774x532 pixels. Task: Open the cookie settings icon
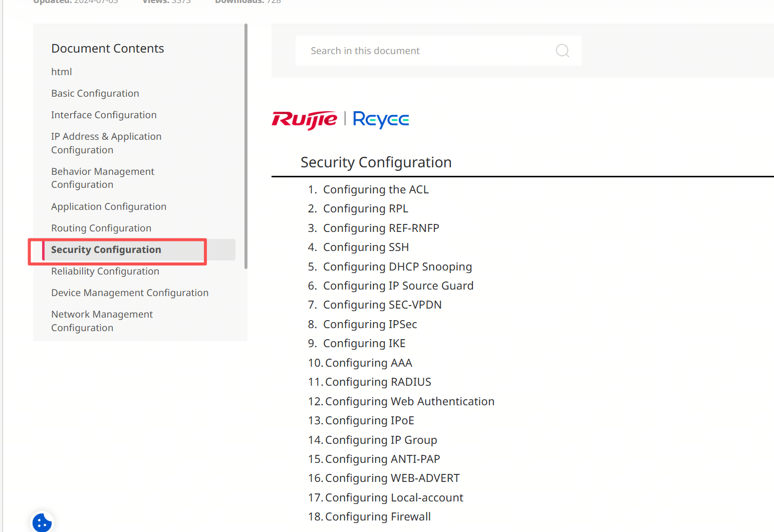tap(42, 522)
